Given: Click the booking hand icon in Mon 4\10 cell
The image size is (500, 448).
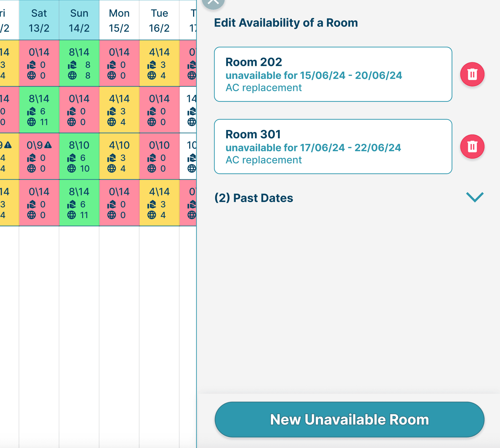Looking at the screenshot, I should (112, 158).
